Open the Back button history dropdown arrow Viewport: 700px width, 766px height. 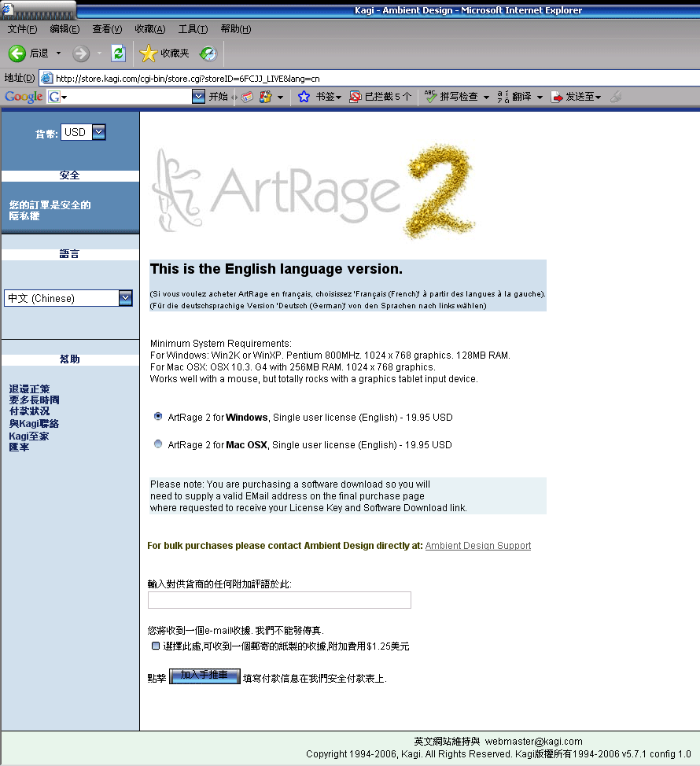coord(59,53)
